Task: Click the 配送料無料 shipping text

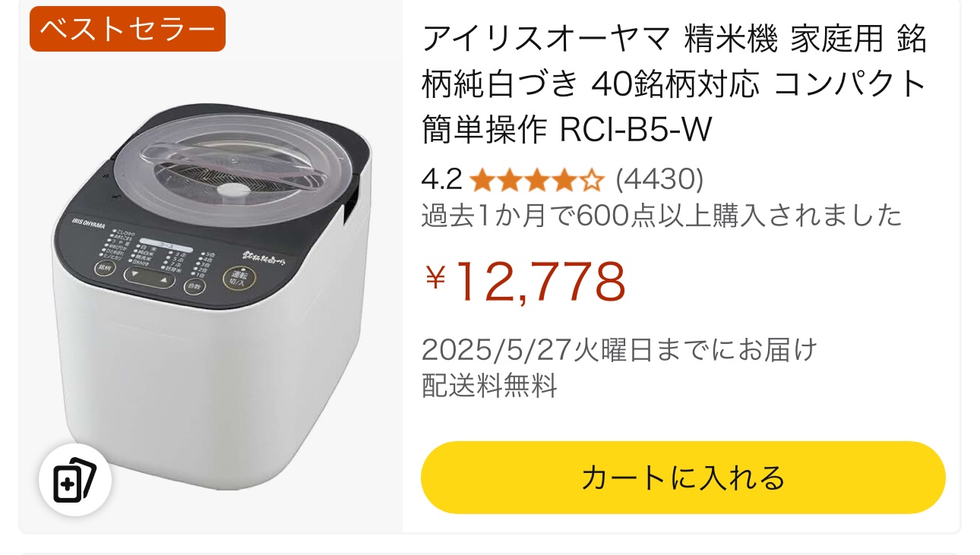Action: click(489, 386)
